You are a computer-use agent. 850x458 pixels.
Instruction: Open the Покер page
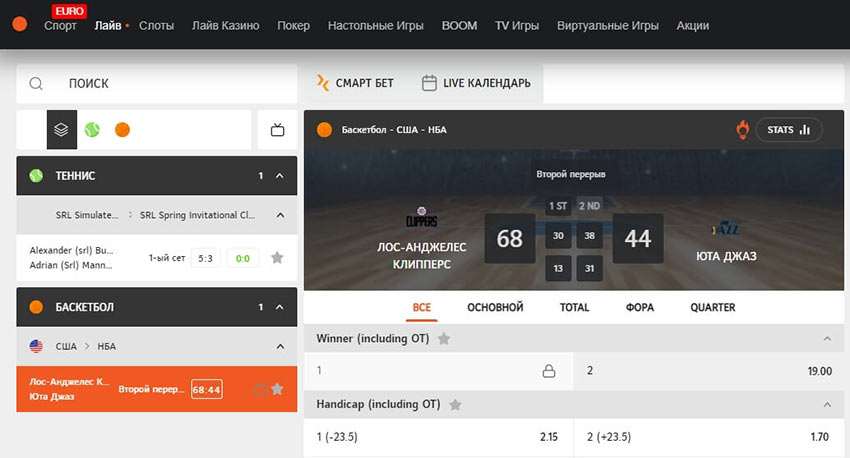click(293, 25)
